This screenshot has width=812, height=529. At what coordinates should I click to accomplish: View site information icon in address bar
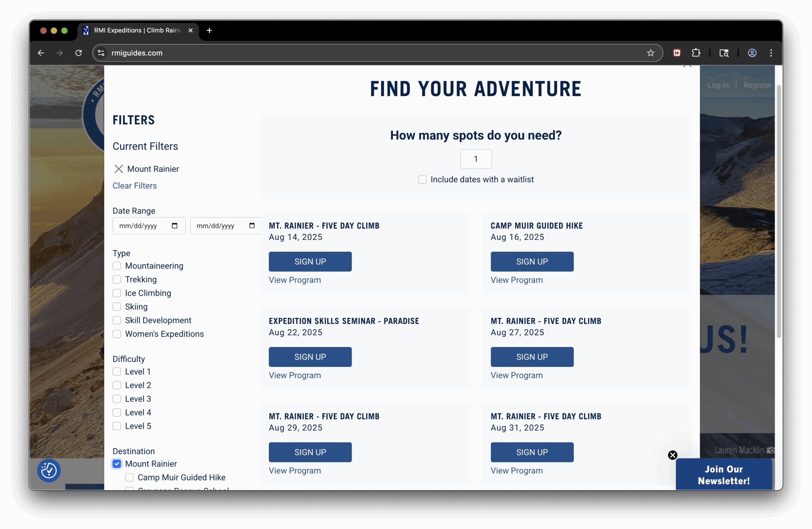(101, 53)
